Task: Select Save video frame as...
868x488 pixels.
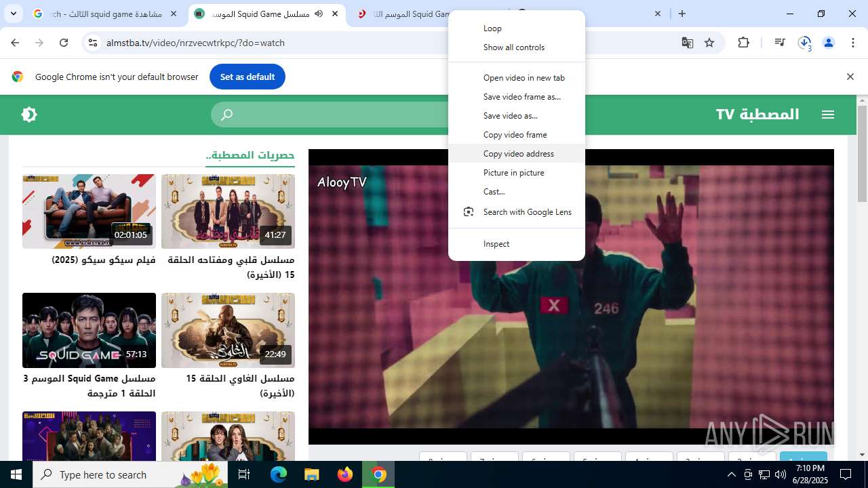Action: click(x=517, y=97)
